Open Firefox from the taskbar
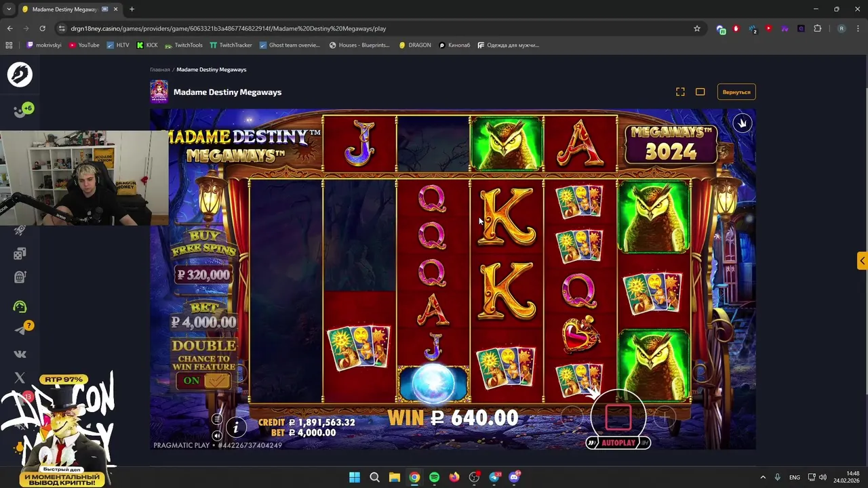 [454, 477]
